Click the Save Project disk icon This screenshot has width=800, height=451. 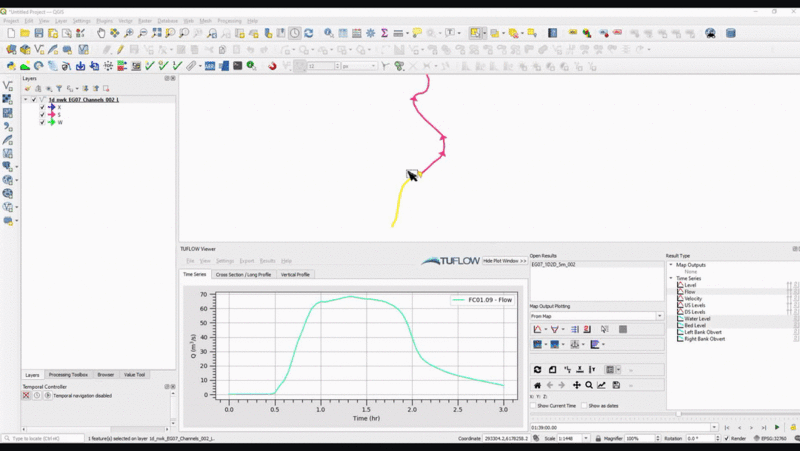pos(39,33)
